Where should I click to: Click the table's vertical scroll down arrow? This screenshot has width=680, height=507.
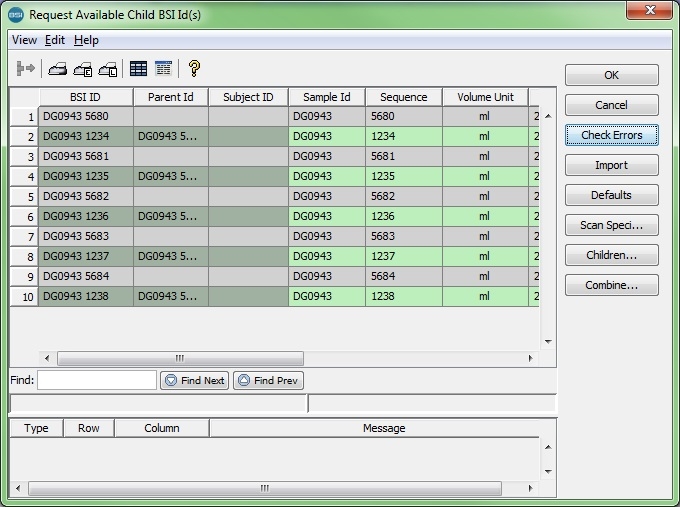[x=547, y=342]
